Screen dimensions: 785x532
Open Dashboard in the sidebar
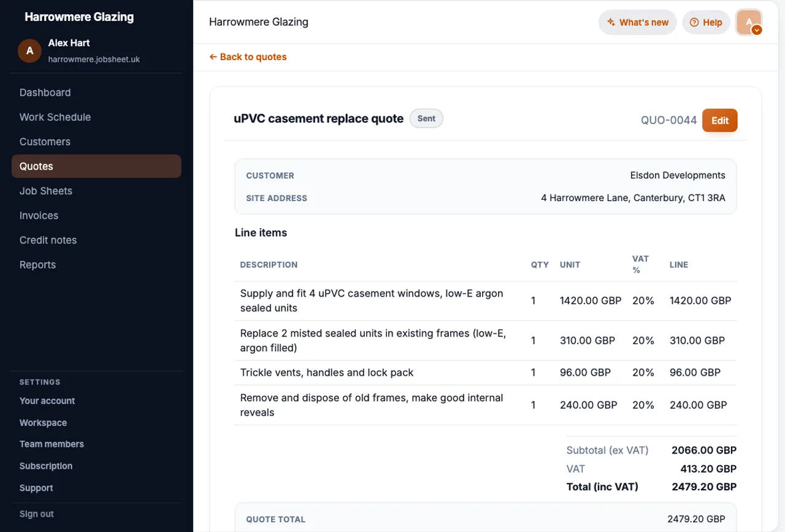(96, 93)
